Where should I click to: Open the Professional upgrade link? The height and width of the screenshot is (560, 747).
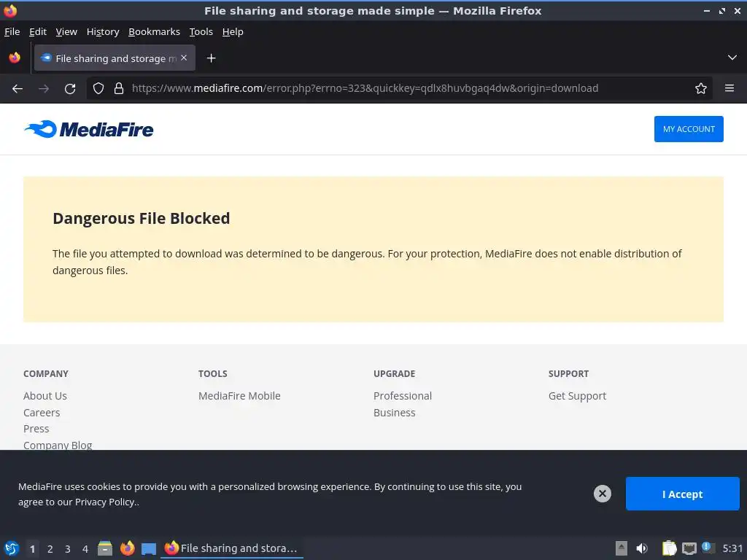403,396
